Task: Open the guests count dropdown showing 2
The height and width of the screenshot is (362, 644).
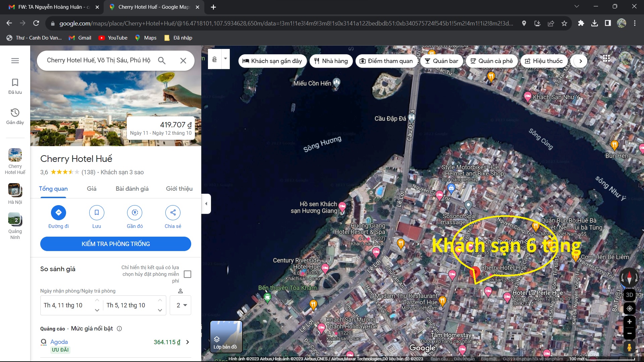Action: pos(181,305)
